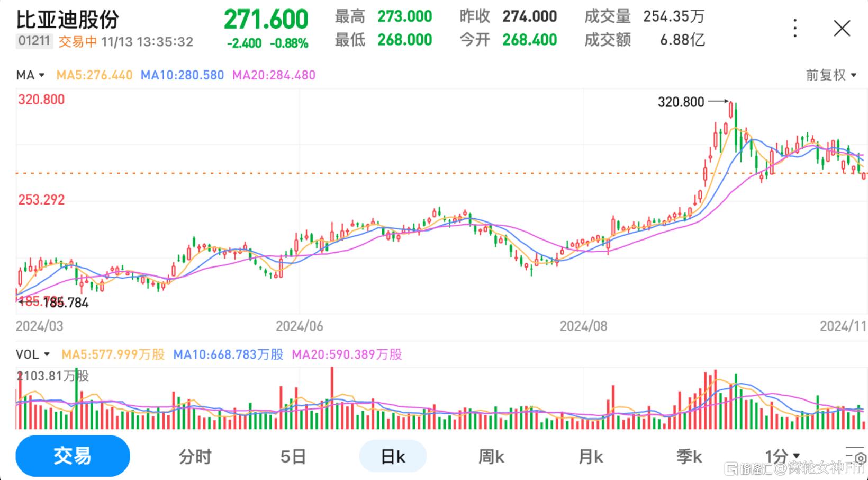Expand the MA indicator dropdown
Image resolution: width=868 pixels, height=480 pixels.
30,75
